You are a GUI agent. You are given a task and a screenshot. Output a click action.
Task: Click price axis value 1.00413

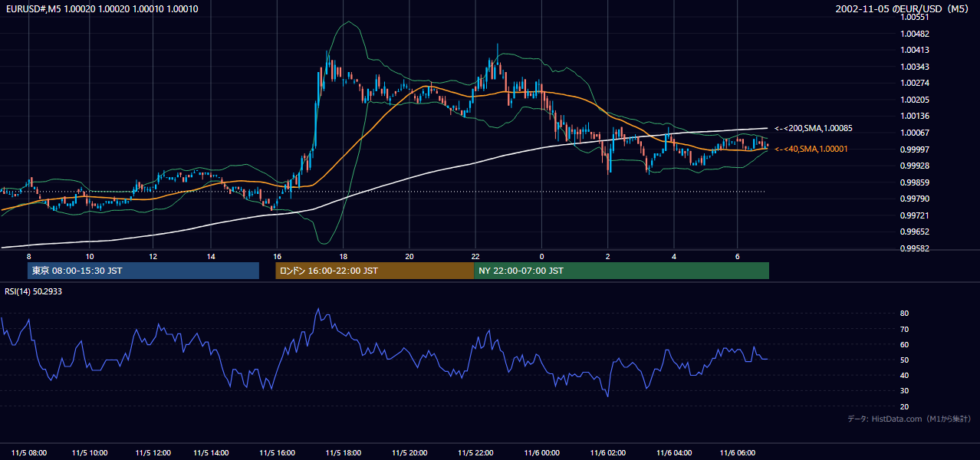tap(915, 50)
